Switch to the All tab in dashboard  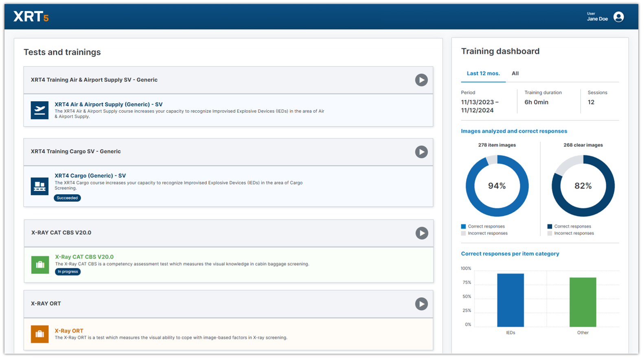515,74
